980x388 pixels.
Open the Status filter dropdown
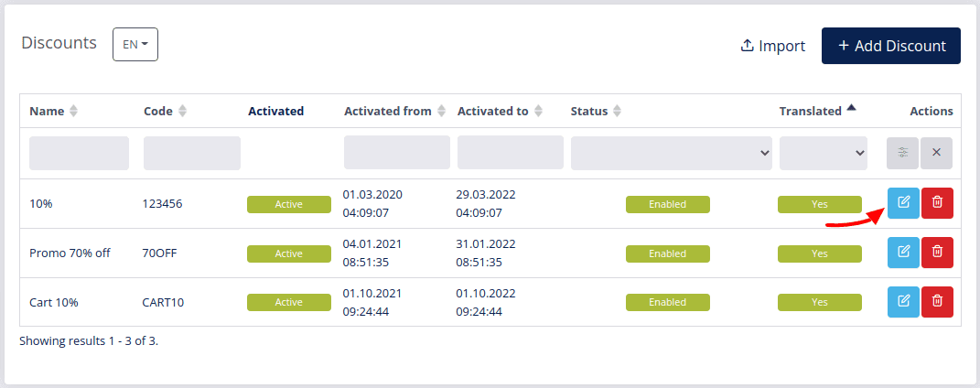pos(672,153)
